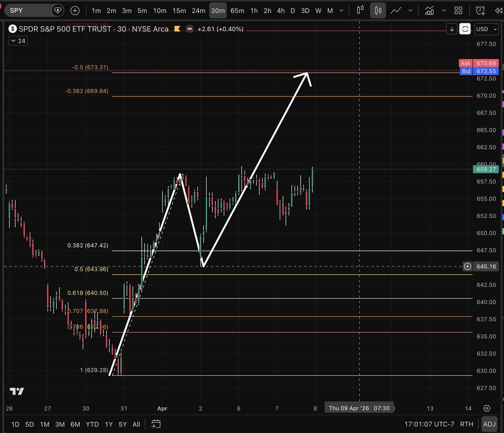Add a symbol with the compare plus icon
The height and width of the screenshot is (433, 504).
point(75,11)
